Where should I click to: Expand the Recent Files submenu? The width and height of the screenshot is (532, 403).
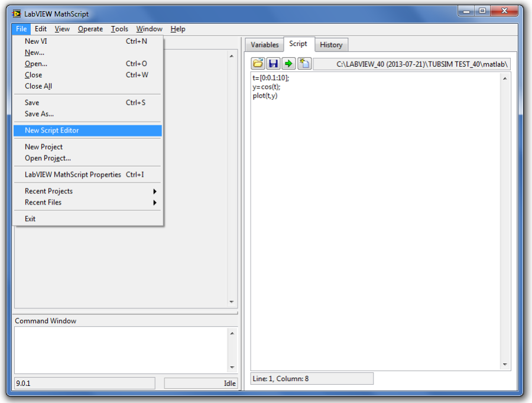pos(87,203)
